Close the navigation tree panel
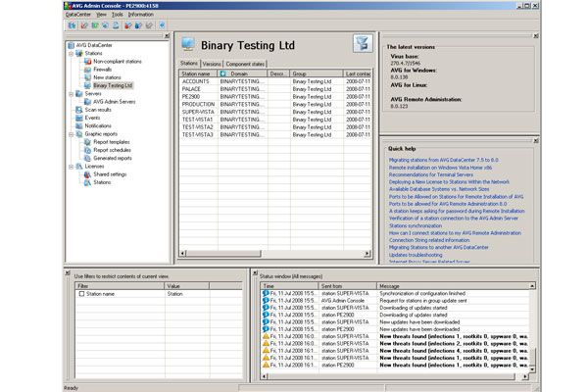 coord(167,35)
